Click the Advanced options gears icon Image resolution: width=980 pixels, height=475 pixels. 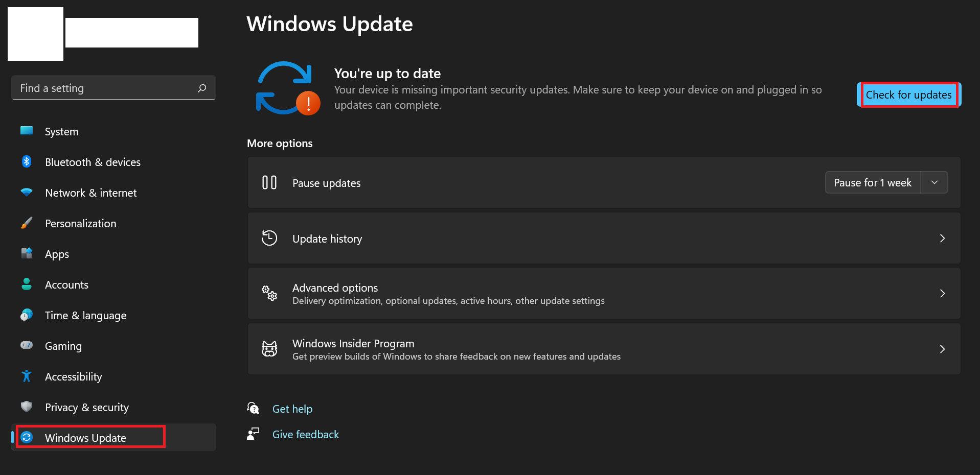pyautogui.click(x=269, y=293)
